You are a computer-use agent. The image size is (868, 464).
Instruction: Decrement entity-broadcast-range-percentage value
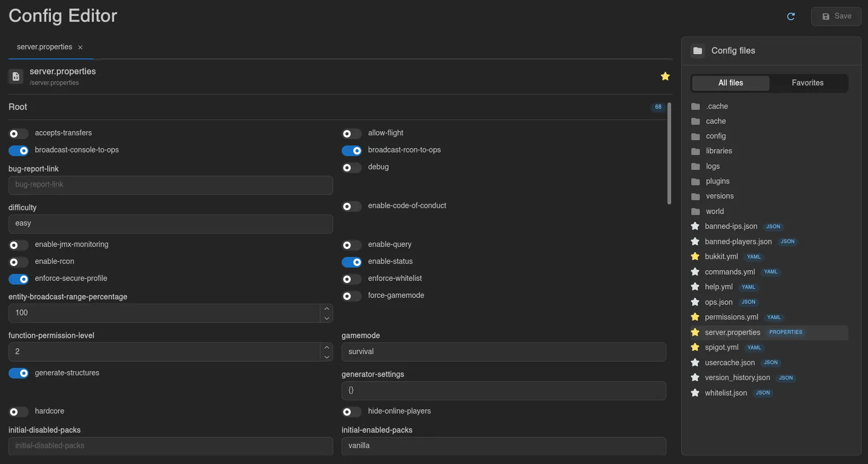click(327, 318)
